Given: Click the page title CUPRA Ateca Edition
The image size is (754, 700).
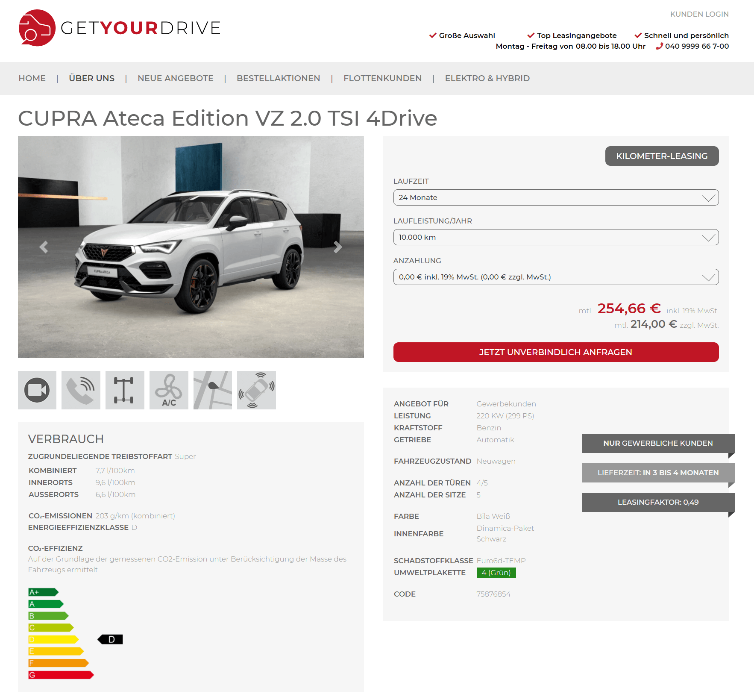Looking at the screenshot, I should tap(228, 118).
